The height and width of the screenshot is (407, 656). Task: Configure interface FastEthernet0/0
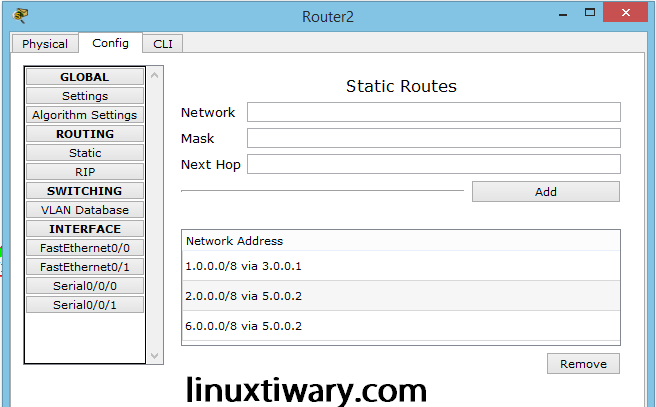coord(85,248)
